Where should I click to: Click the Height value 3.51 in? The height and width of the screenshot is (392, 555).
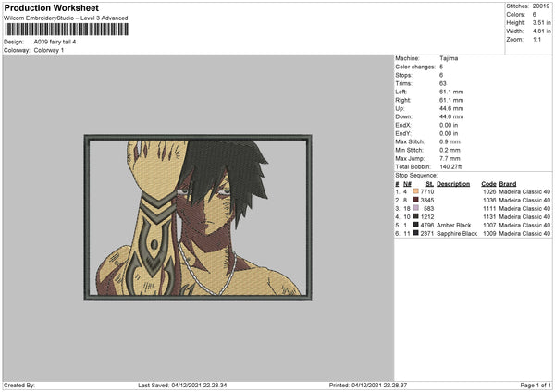[542, 22]
